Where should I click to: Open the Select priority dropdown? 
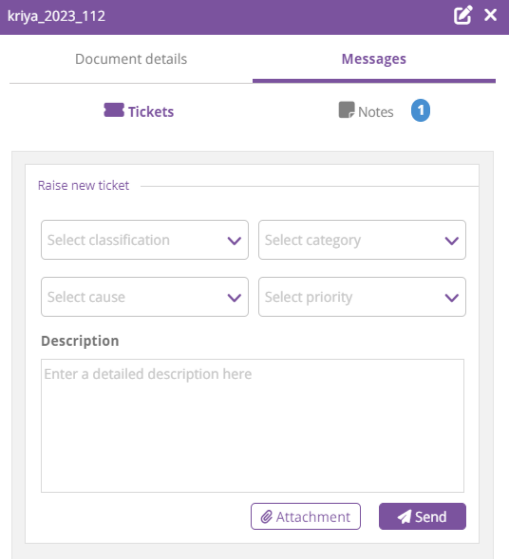click(362, 297)
